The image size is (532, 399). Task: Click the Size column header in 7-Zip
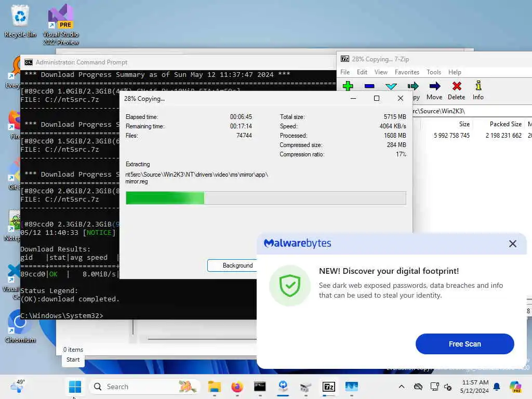coord(464,124)
